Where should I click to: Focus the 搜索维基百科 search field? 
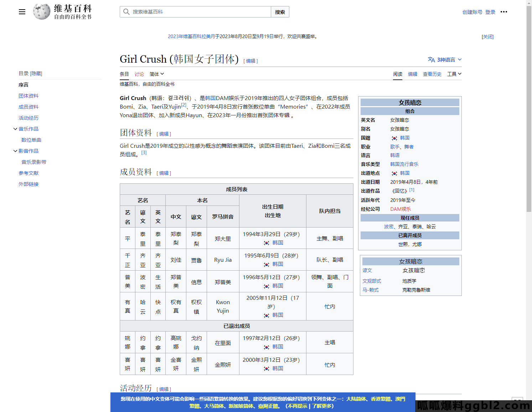pos(195,12)
